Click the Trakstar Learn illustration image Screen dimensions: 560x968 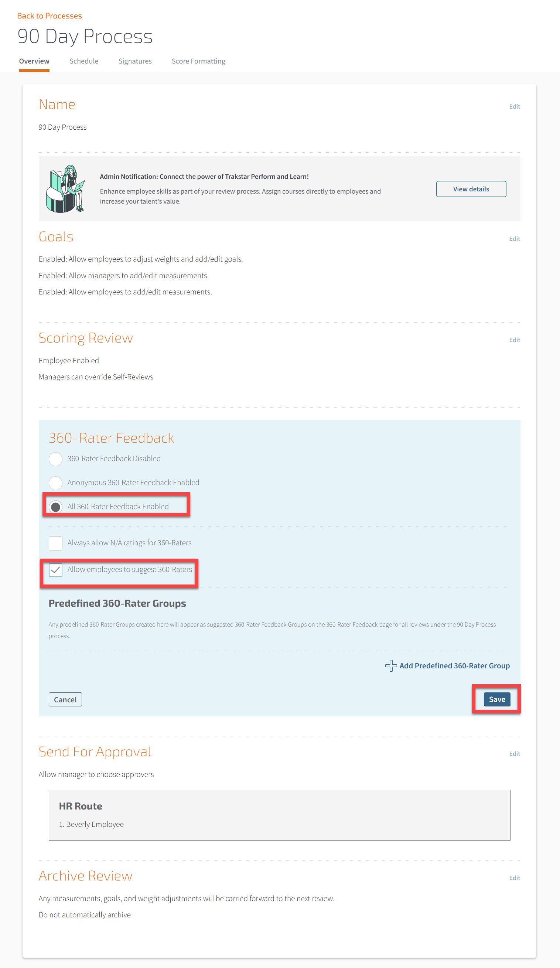[x=66, y=188]
